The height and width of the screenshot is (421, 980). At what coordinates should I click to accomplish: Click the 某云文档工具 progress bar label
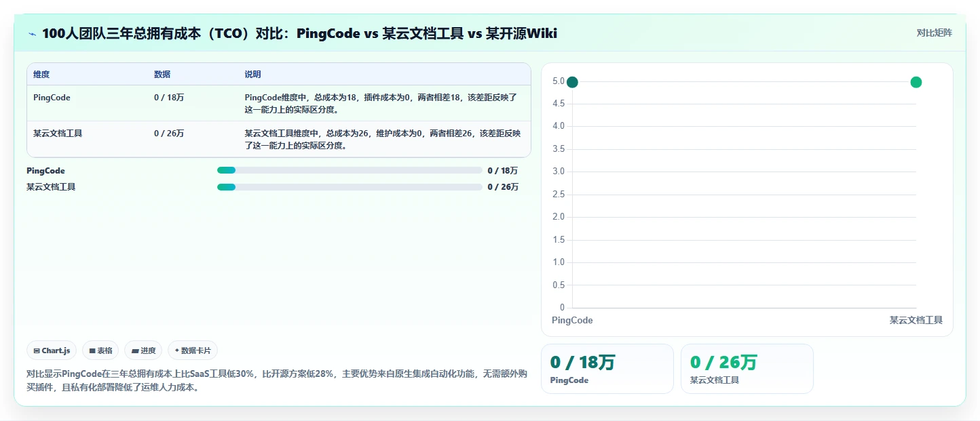pos(51,186)
